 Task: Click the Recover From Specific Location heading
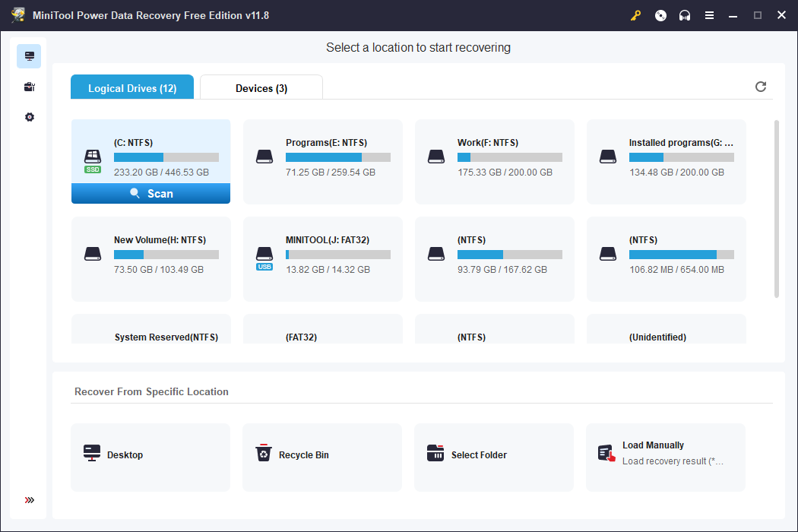click(x=151, y=391)
